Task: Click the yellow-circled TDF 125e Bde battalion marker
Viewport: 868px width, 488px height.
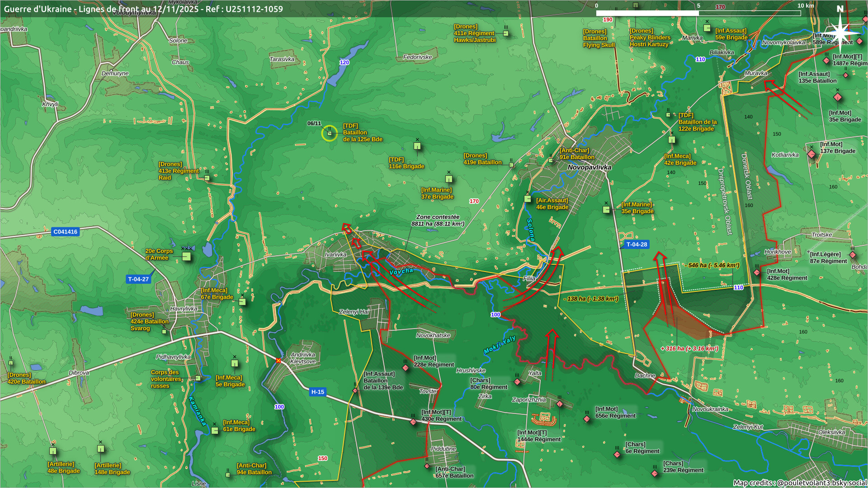Action: pos(330,133)
